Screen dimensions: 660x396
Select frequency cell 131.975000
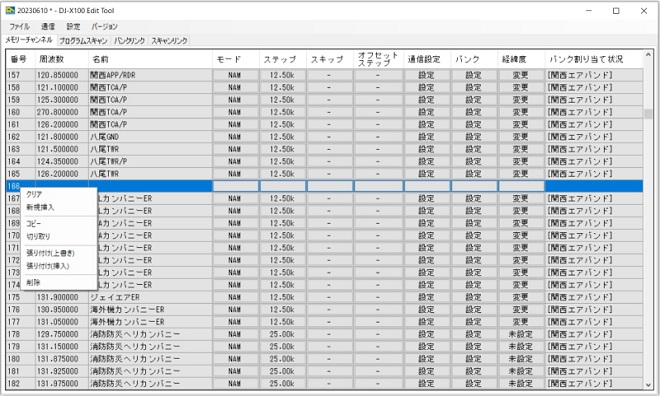(x=62, y=384)
